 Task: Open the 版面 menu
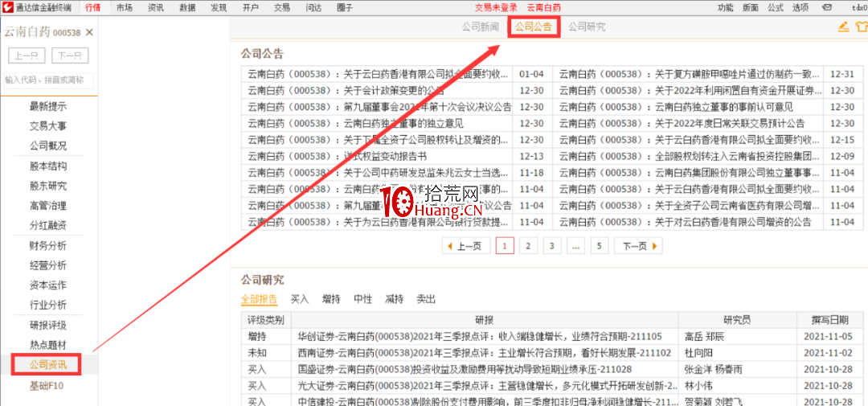pos(751,8)
